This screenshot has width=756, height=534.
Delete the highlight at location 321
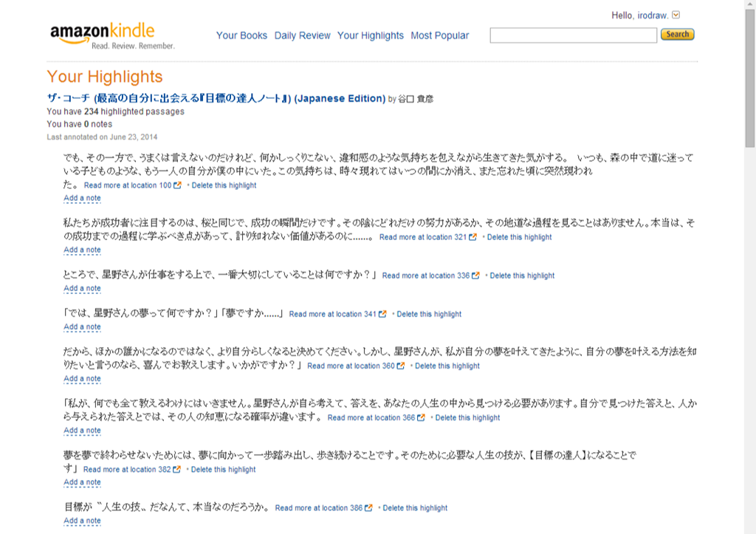click(x=519, y=237)
